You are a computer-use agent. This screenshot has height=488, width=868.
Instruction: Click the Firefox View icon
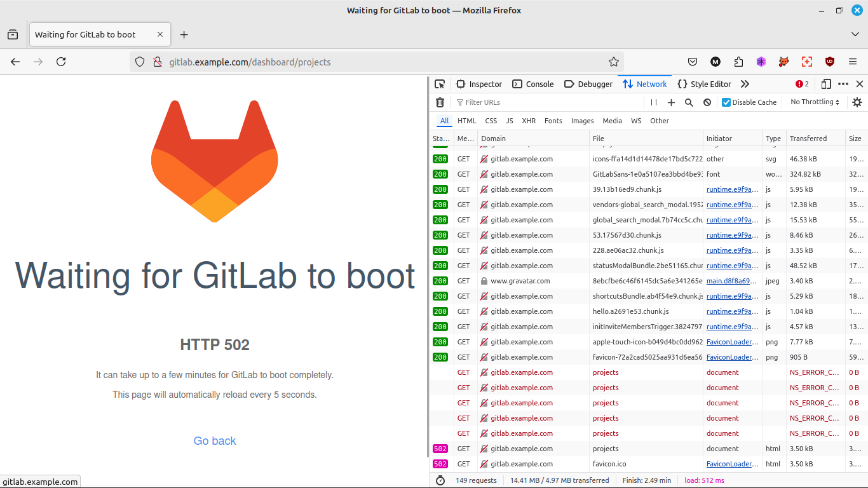pyautogui.click(x=13, y=34)
